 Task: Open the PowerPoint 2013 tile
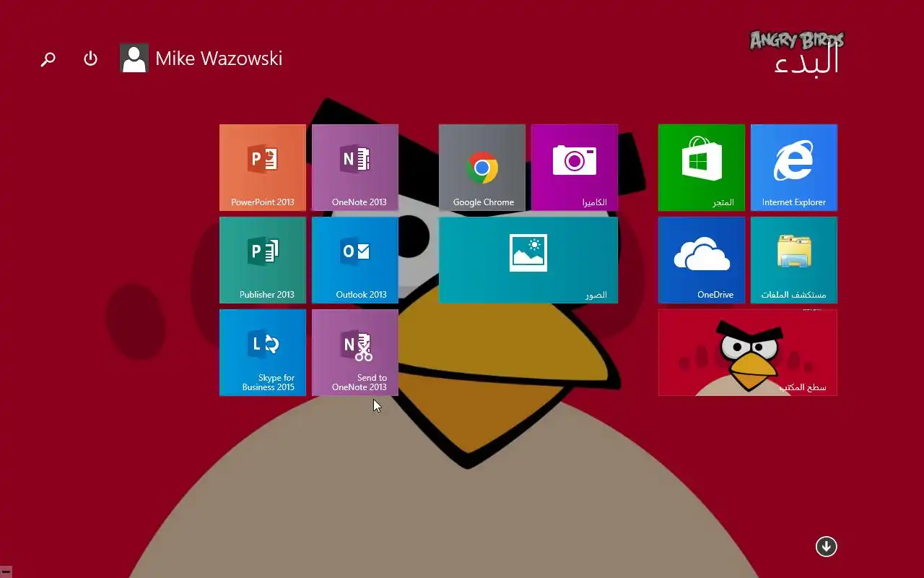point(263,168)
